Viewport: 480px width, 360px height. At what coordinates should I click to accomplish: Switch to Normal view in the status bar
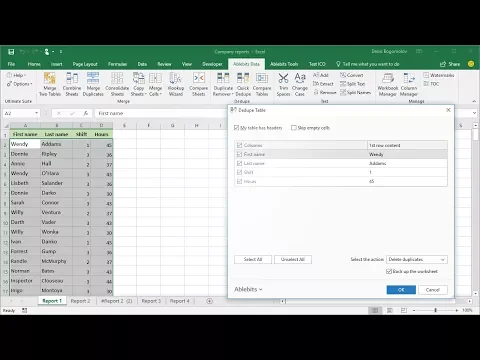(375, 310)
